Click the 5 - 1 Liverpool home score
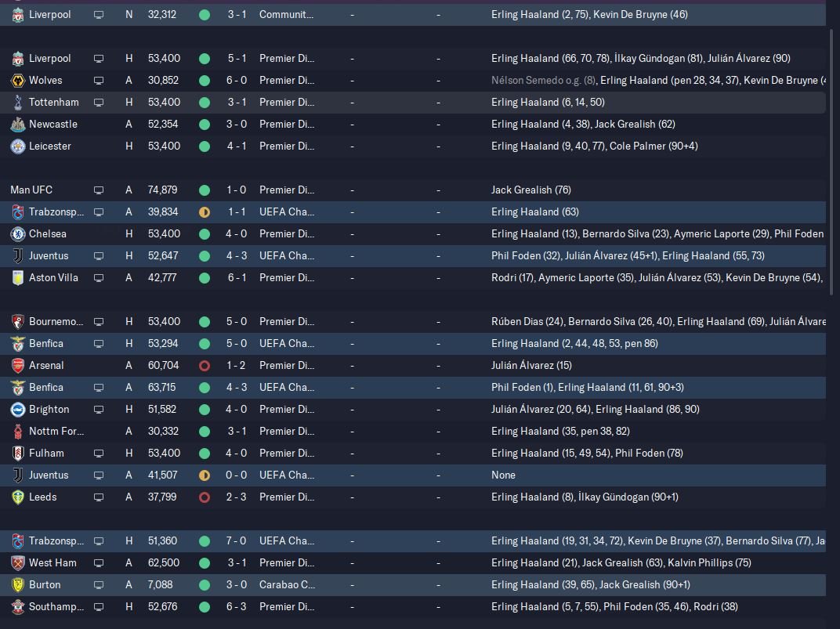 click(x=237, y=58)
